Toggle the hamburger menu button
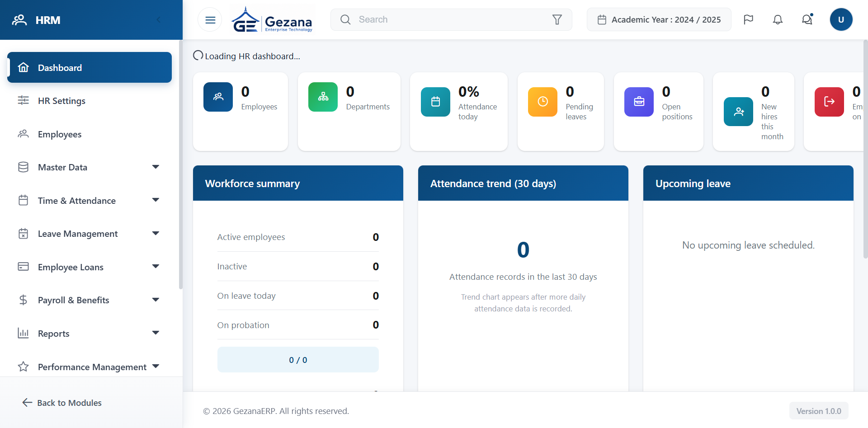868x428 pixels. coord(210,20)
